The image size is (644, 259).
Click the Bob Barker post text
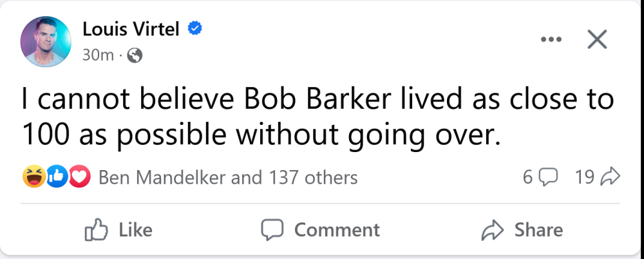(x=316, y=119)
